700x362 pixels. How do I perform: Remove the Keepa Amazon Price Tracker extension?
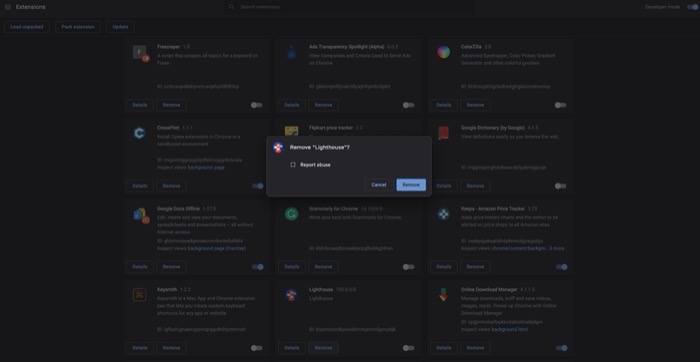click(x=475, y=267)
